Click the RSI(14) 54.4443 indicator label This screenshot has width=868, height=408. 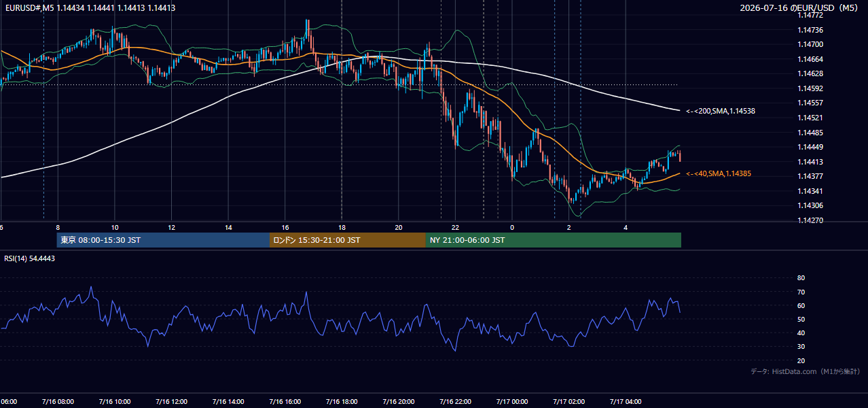tap(30, 258)
